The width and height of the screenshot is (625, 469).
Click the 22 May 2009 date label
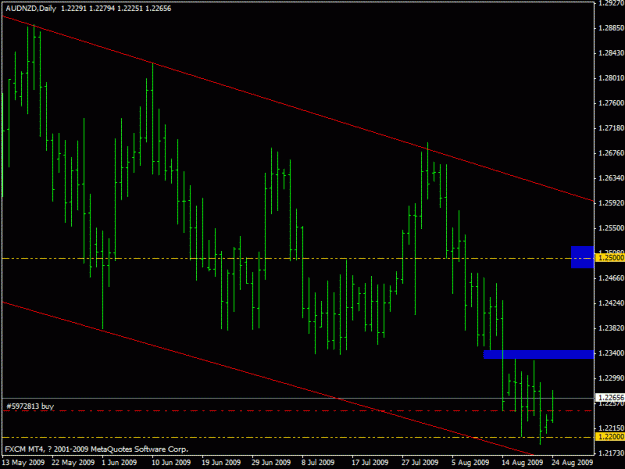point(73,463)
